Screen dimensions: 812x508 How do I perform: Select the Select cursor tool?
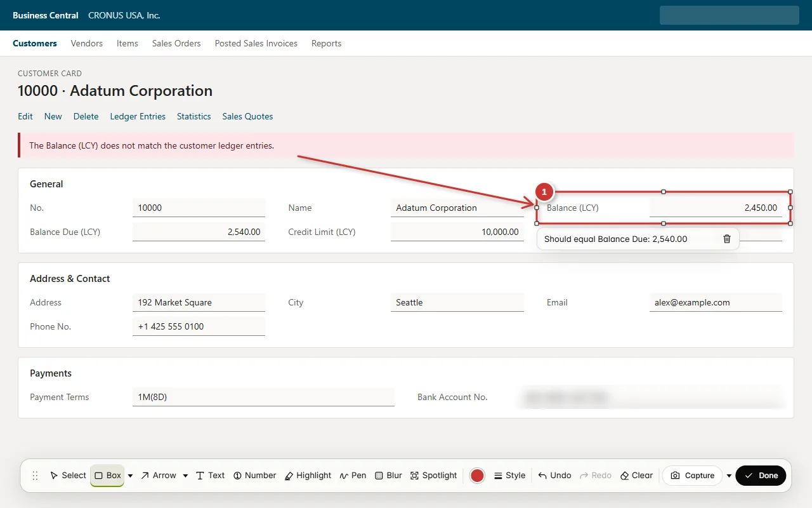(67, 476)
